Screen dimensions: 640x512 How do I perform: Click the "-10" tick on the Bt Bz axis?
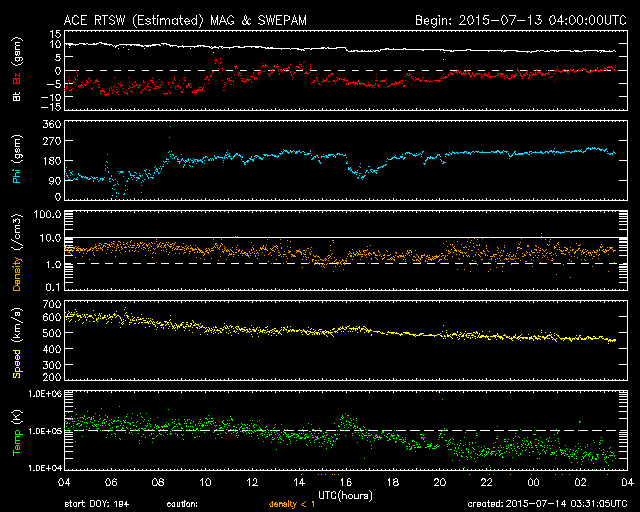pyautogui.click(x=51, y=97)
